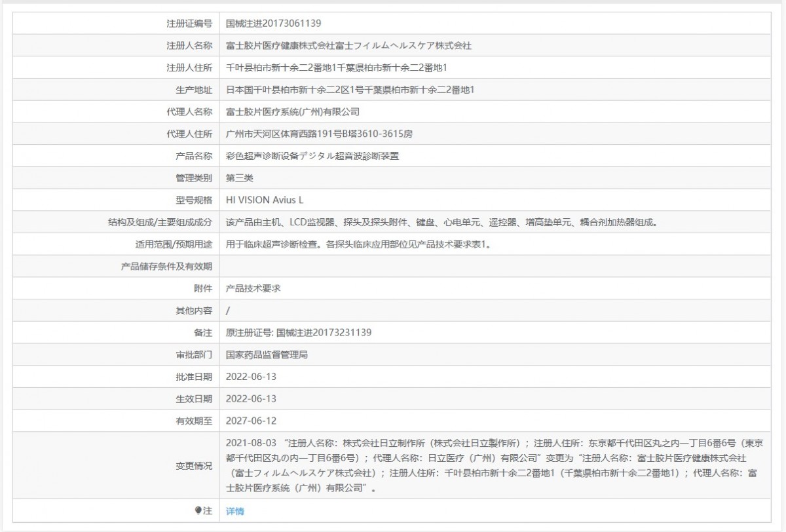Image resolution: width=786 pixels, height=532 pixels.
Task: Click the 备注 label
Action: (203, 333)
